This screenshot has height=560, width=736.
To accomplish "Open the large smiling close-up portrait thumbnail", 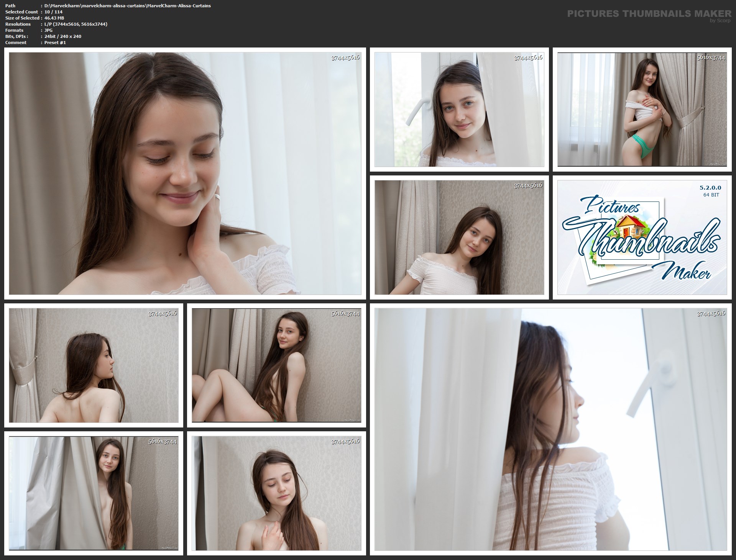I will (x=185, y=174).
